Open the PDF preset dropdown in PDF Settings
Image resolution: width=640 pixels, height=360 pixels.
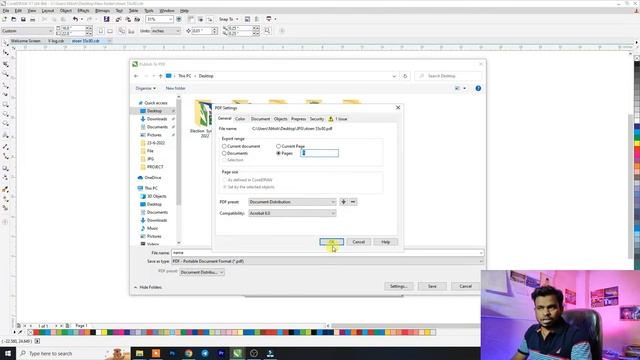[292, 202]
